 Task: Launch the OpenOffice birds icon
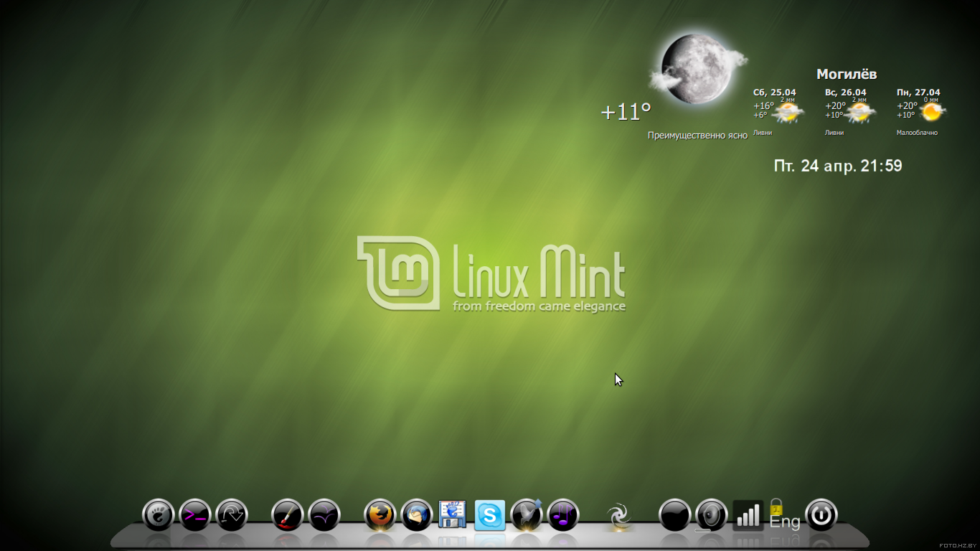pos(324,514)
